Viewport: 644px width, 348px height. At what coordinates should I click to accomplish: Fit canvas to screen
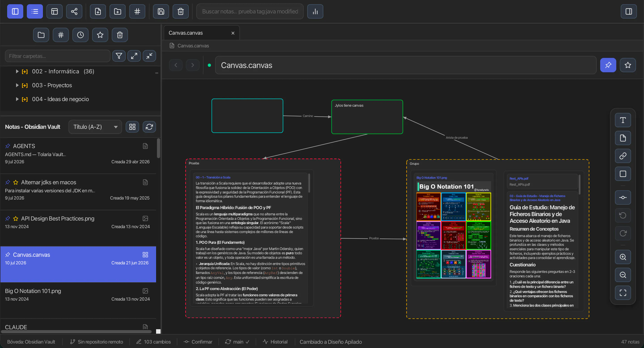click(x=623, y=293)
